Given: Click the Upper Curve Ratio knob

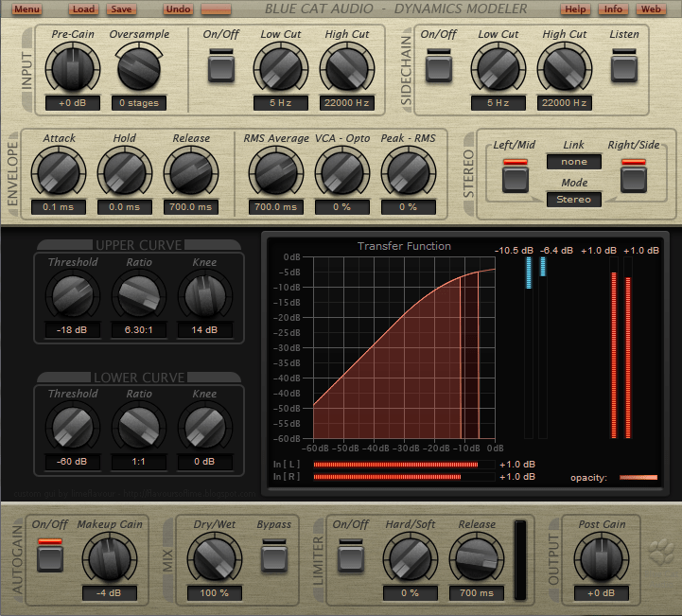Looking at the screenshot, I should (139, 294).
